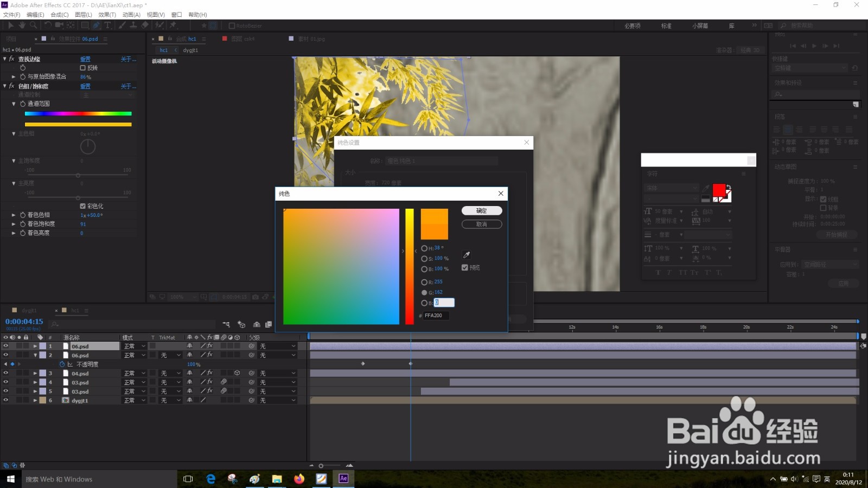Select the 标准 workspace

pyautogui.click(x=666, y=25)
